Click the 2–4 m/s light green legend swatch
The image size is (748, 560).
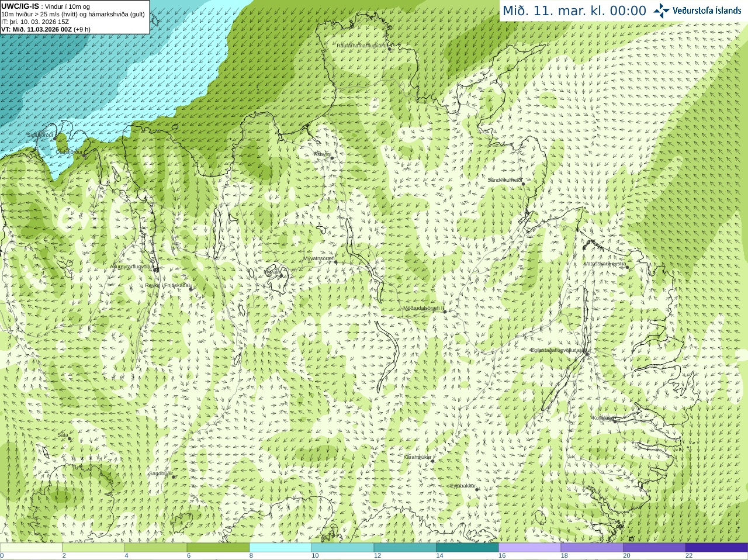[x=93, y=548]
